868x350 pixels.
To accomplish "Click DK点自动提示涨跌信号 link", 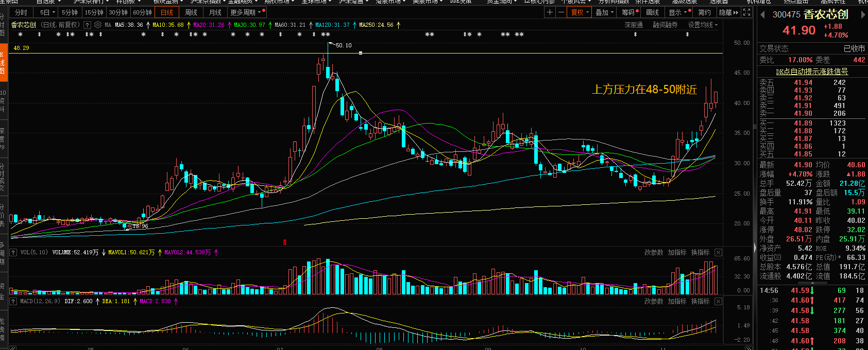I will click(x=812, y=72).
